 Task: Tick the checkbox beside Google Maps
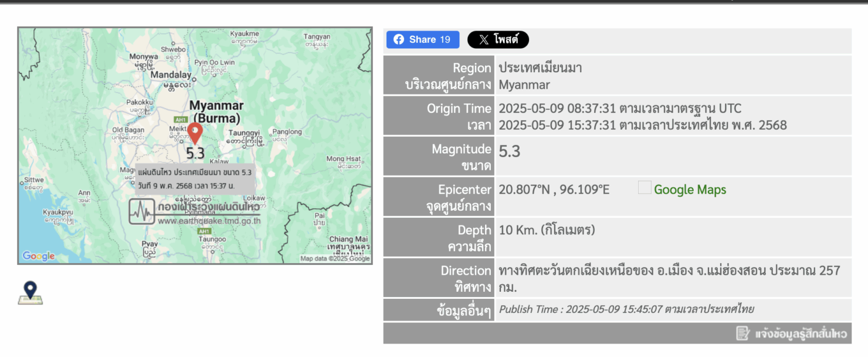click(644, 187)
